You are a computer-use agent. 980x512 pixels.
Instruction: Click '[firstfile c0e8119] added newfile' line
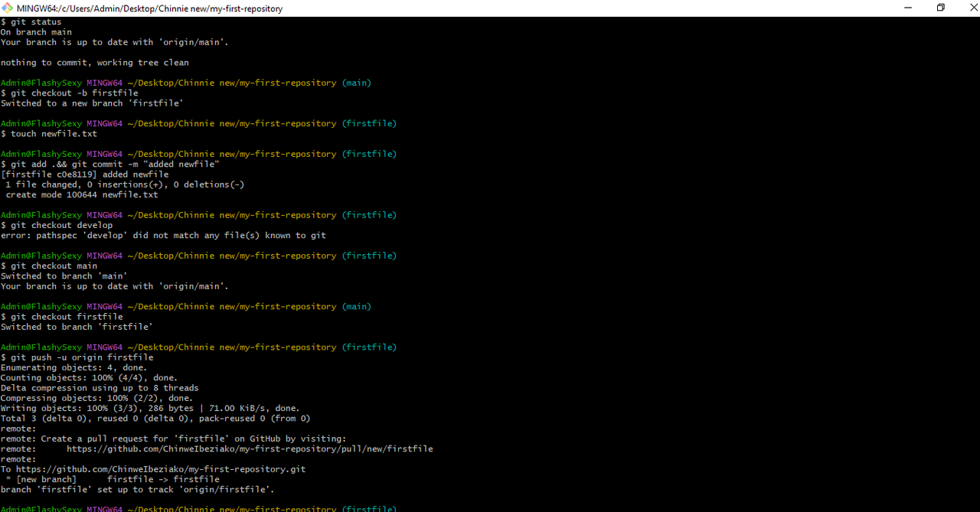(x=85, y=174)
